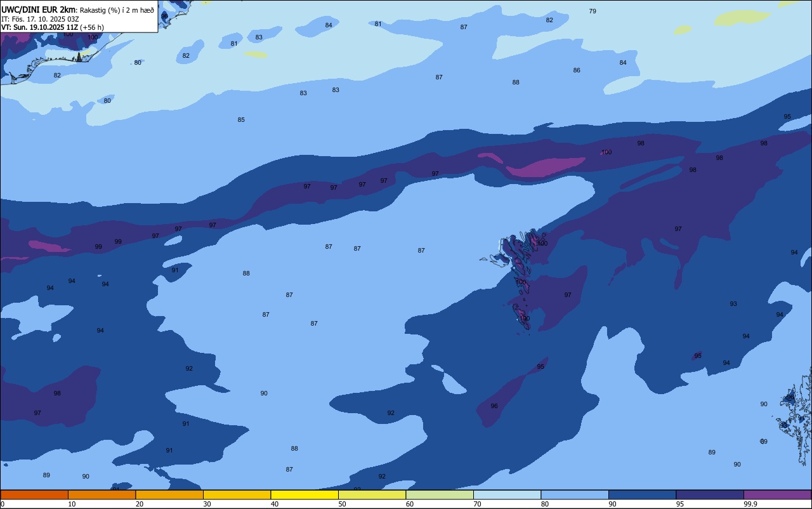812x509 pixels.
Task: Select the light blue 80–90 legend segment
Action: coord(575,494)
